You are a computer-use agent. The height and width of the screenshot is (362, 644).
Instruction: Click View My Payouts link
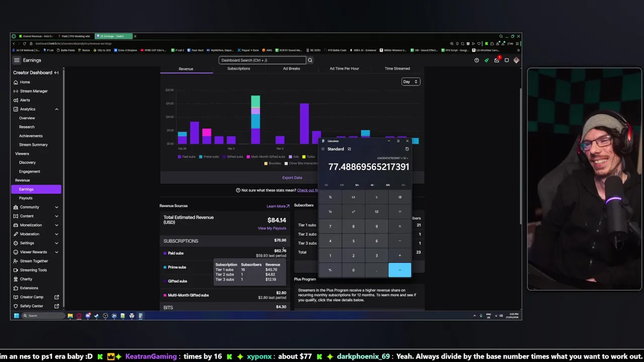point(272,228)
